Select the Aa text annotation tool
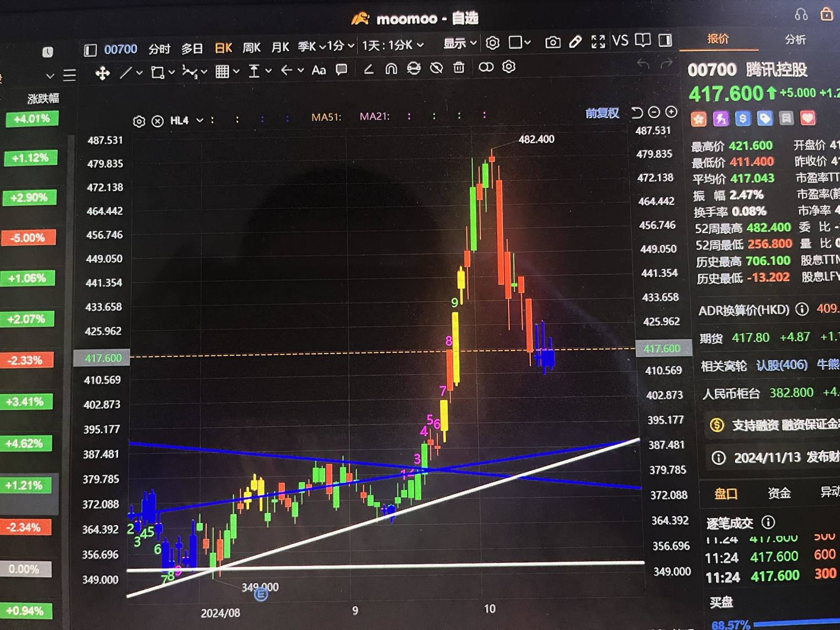840x630 pixels. coord(319,70)
